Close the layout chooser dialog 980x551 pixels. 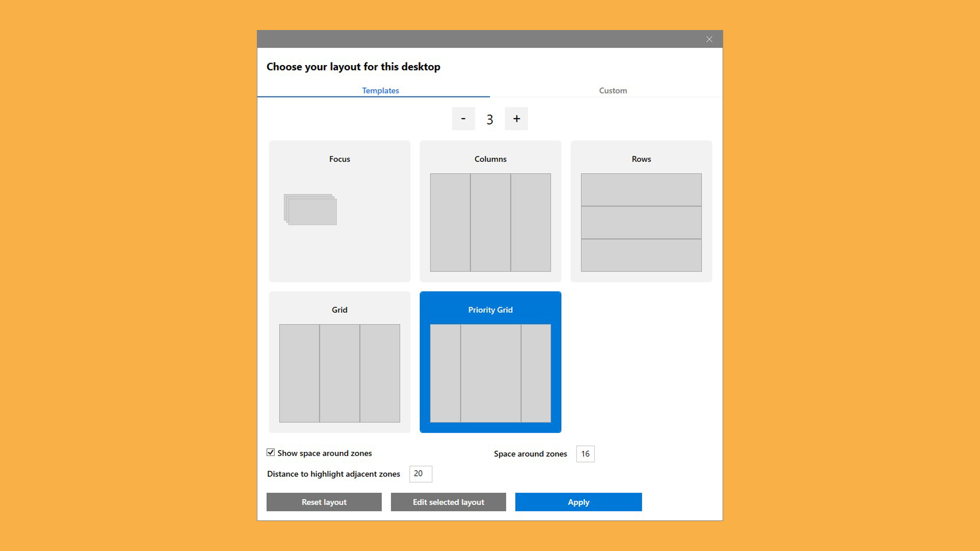(x=709, y=39)
